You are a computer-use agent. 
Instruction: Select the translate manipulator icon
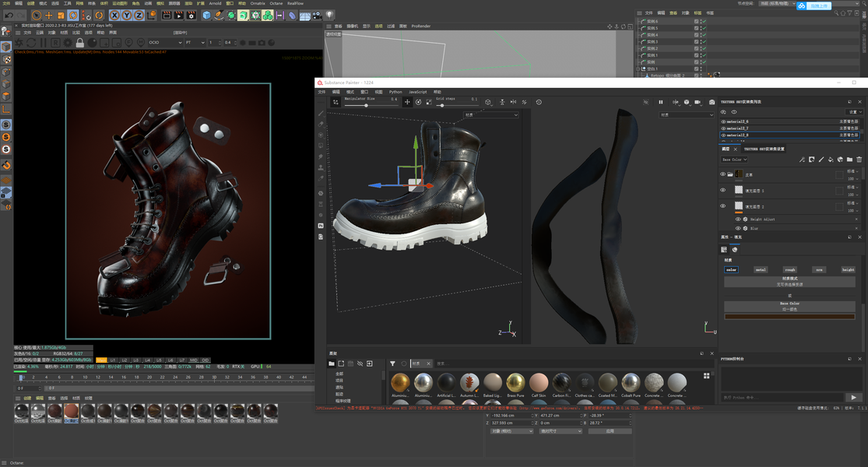point(406,102)
